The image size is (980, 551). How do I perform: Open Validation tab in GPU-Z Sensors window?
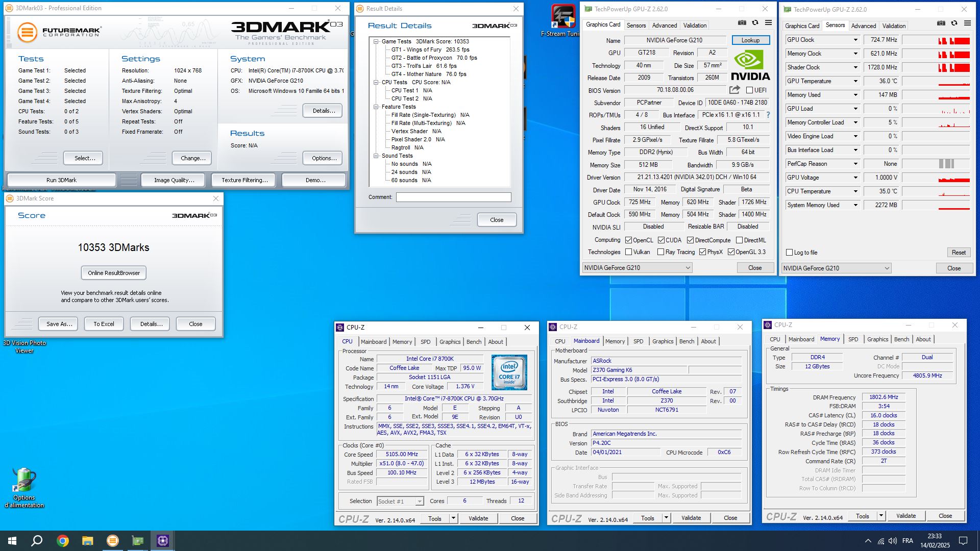click(894, 26)
